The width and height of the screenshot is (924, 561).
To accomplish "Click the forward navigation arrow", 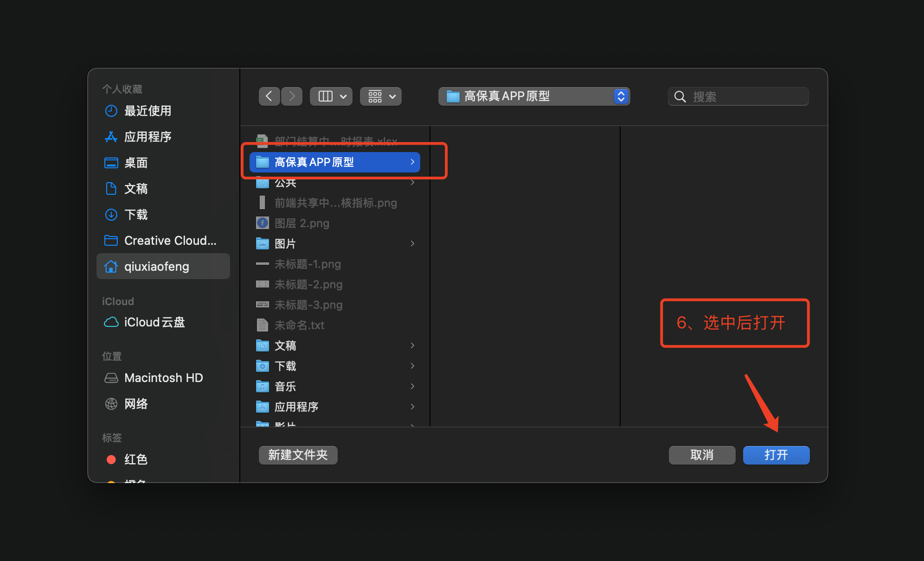I will point(291,96).
